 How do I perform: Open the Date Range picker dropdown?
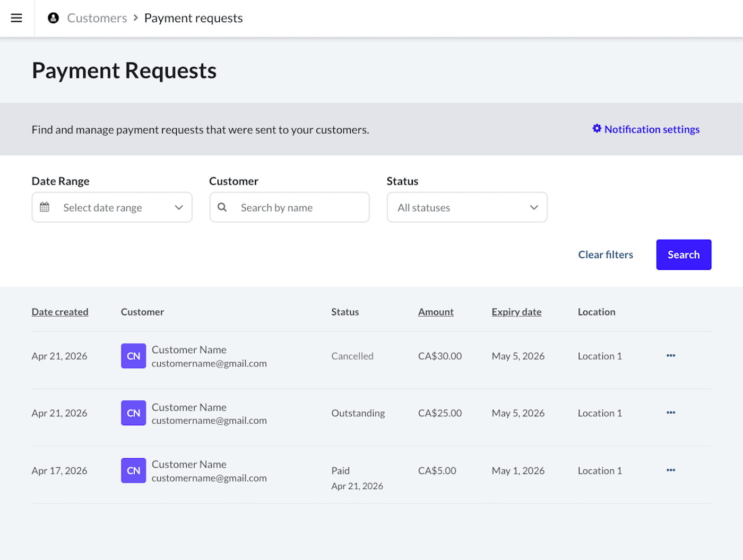[111, 207]
